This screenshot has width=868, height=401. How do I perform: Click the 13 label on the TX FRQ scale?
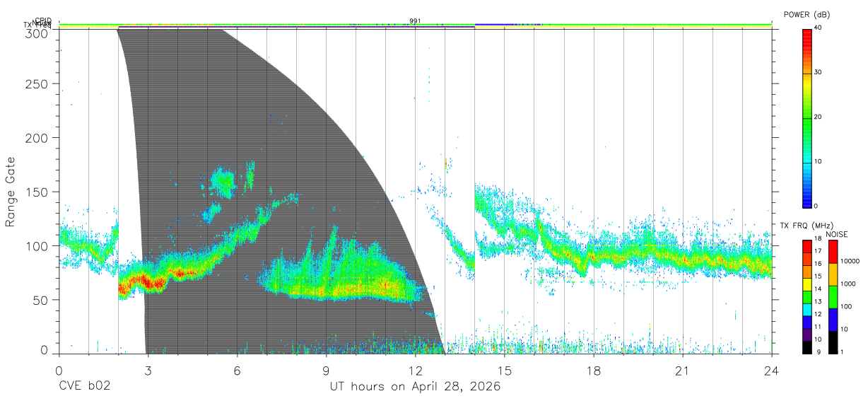(x=818, y=302)
